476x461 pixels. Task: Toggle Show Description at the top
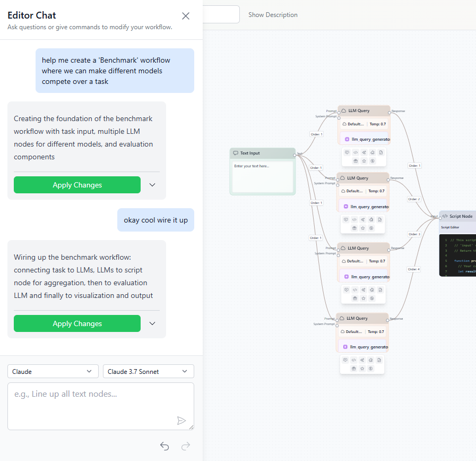pyautogui.click(x=273, y=14)
